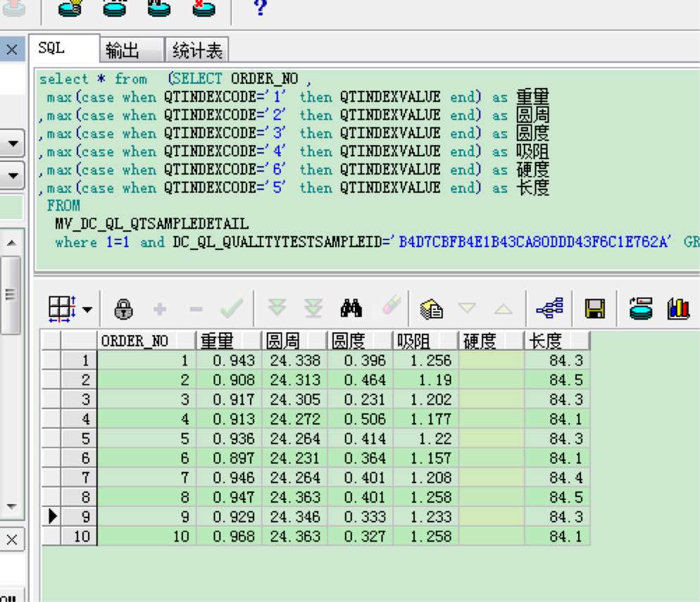Click the plus insert record icon
The image size is (700, 602).
160,309
